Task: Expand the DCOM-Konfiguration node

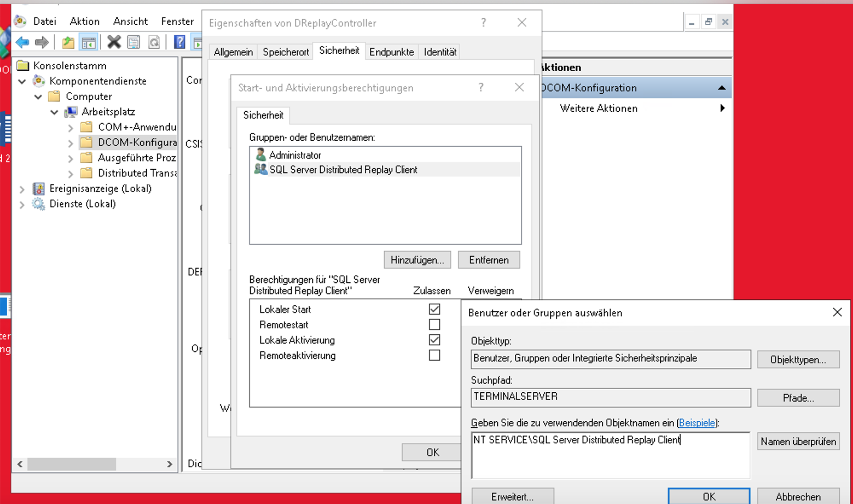Action: [x=71, y=143]
